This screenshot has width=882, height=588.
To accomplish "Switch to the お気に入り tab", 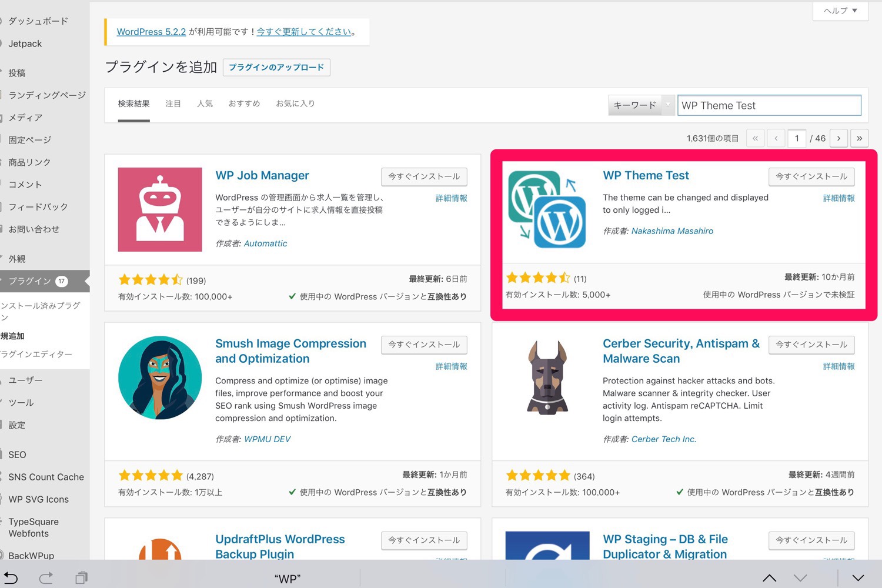I will coord(295,103).
